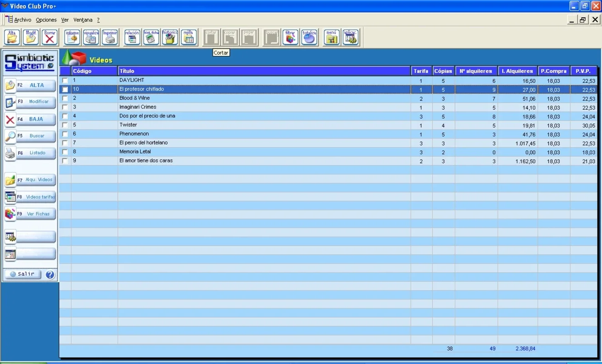This screenshot has width=602, height=364.
Task: Click the F3 Modificar sidebar button
Action: pos(30,102)
